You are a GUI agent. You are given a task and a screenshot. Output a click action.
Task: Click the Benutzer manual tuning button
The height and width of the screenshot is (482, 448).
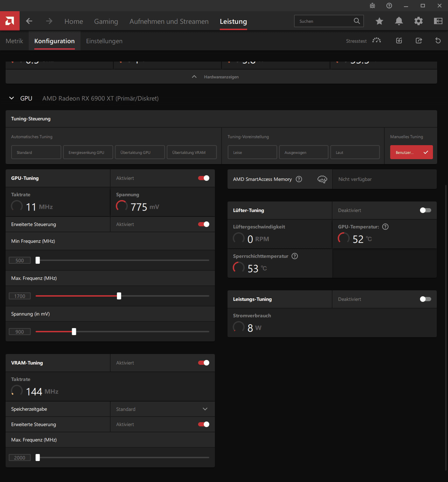412,152
